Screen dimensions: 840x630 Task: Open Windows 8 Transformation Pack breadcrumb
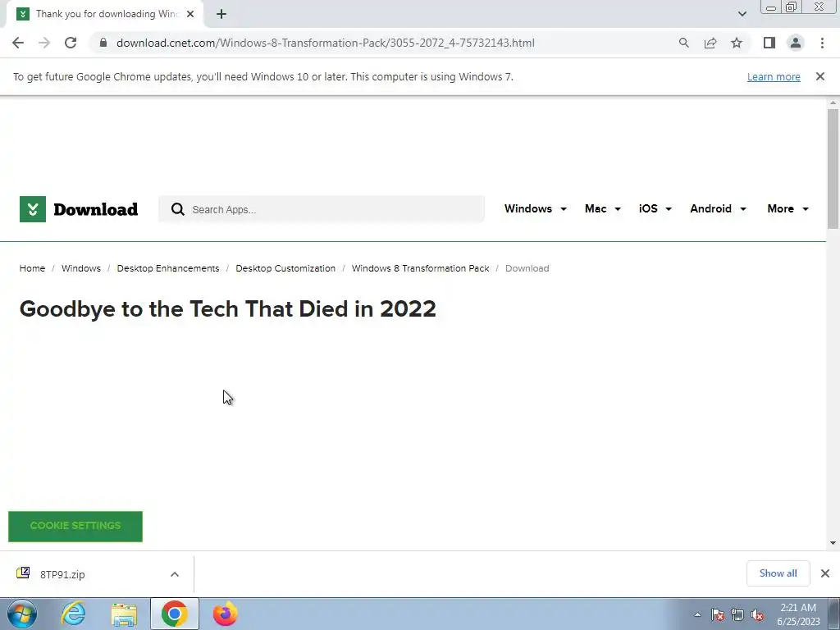(x=421, y=268)
